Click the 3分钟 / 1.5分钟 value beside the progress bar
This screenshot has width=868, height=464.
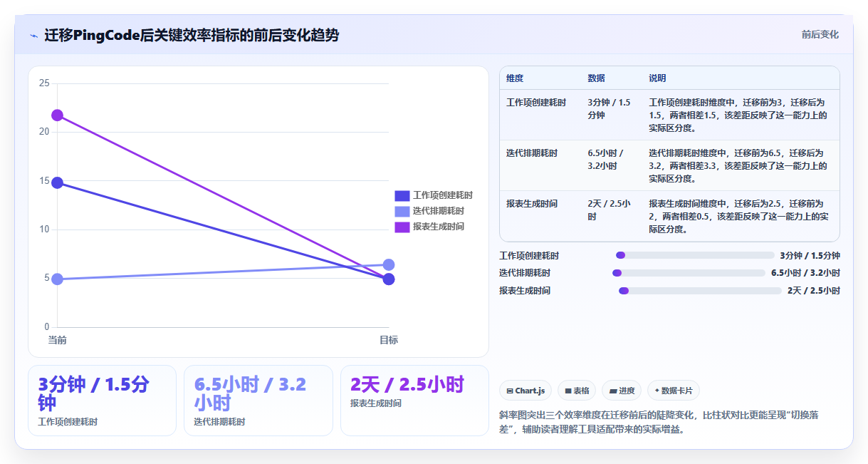point(810,255)
